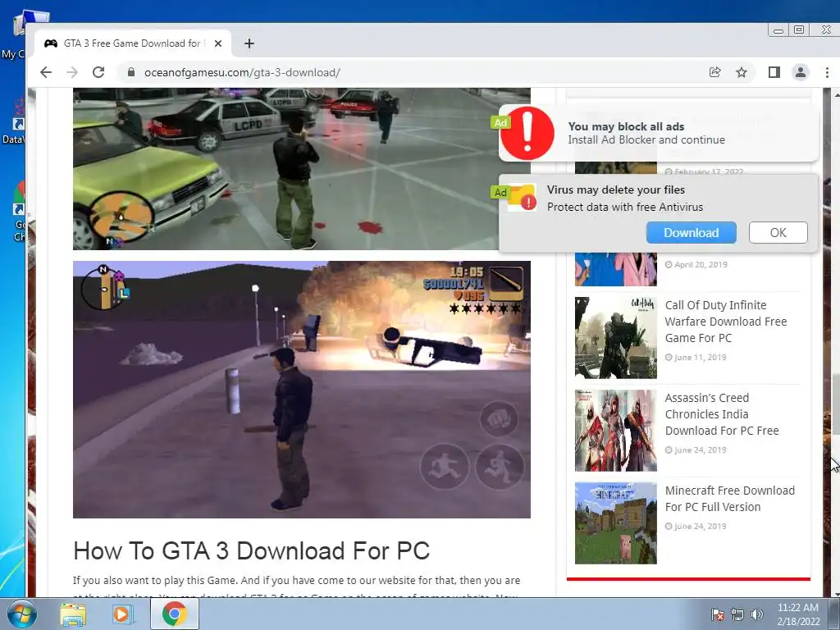Open a new tab with plus button
Viewport: 840px width, 630px height.
249,43
